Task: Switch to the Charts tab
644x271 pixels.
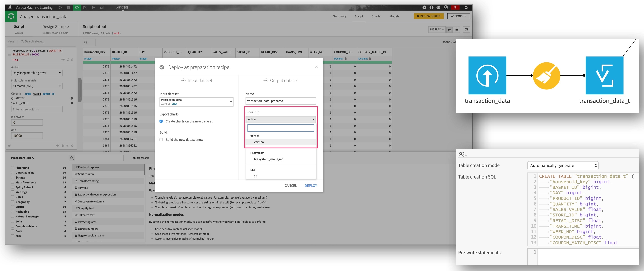Action: coord(376,16)
